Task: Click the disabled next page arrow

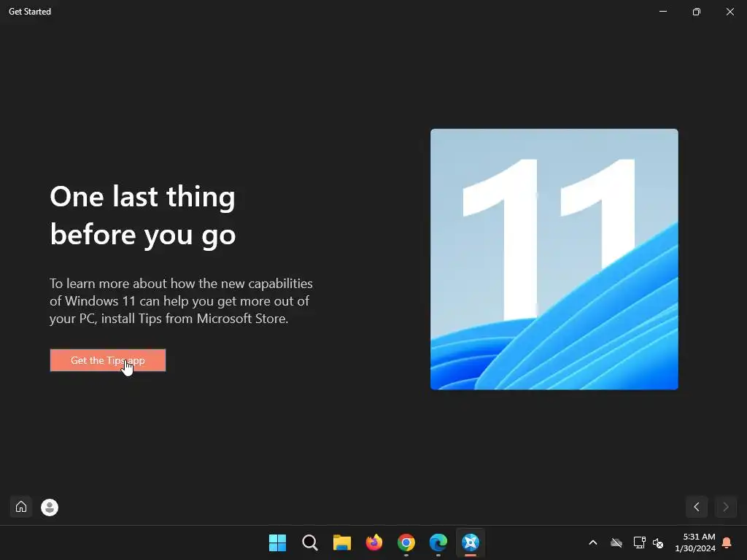Action: coord(726,507)
